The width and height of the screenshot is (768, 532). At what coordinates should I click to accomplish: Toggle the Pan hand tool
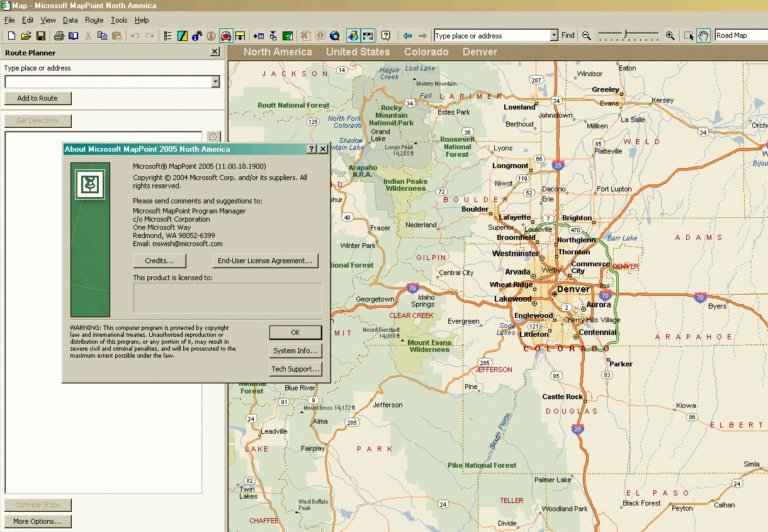(704, 36)
